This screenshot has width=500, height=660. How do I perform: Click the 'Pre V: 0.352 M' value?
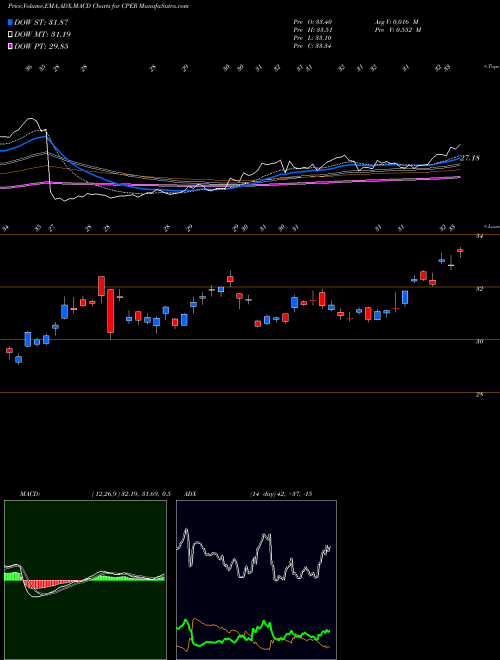point(398,30)
